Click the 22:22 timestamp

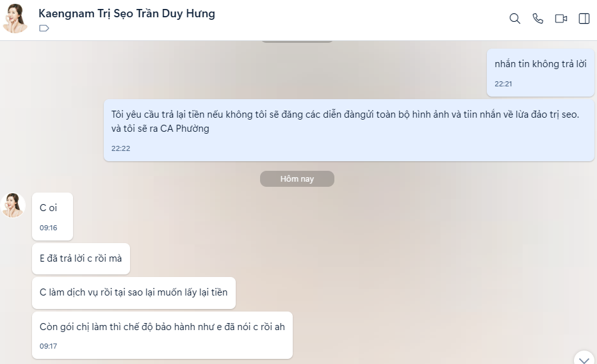point(120,148)
